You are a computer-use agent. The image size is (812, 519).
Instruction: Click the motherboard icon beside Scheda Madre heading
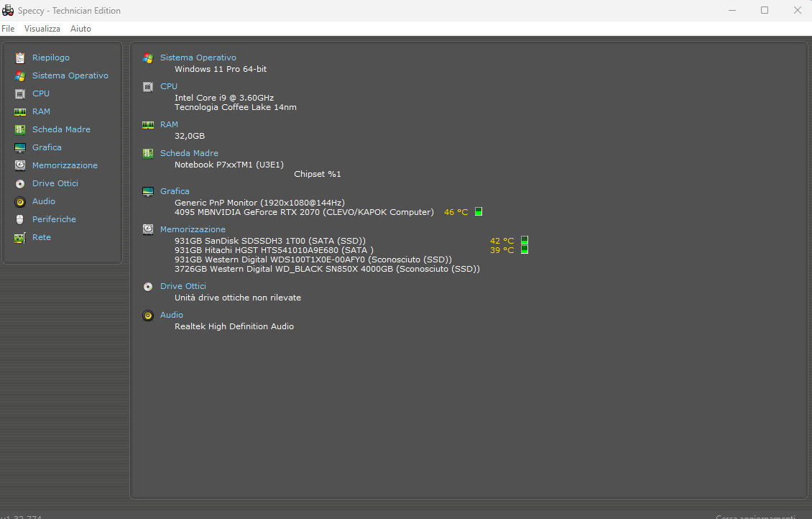coord(148,153)
